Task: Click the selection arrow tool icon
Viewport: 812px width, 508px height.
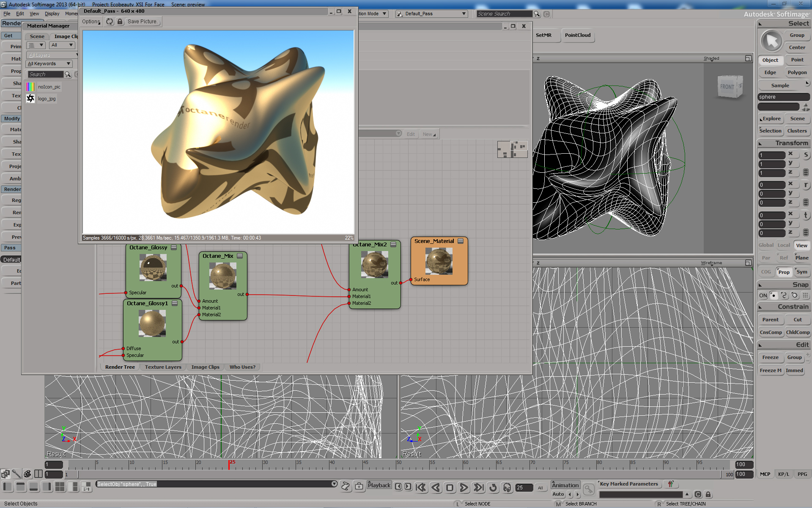Action: (771, 41)
